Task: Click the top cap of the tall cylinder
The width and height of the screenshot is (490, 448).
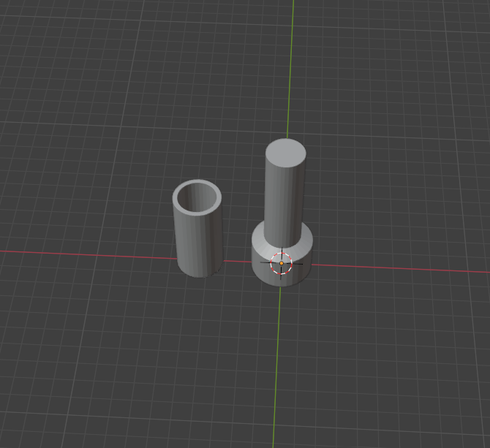Action: point(285,154)
